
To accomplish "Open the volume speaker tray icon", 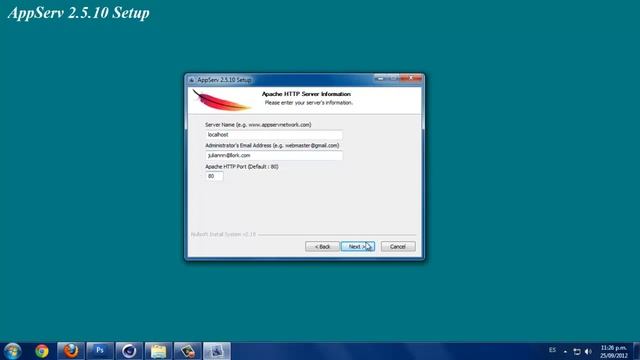I will [x=588, y=351].
